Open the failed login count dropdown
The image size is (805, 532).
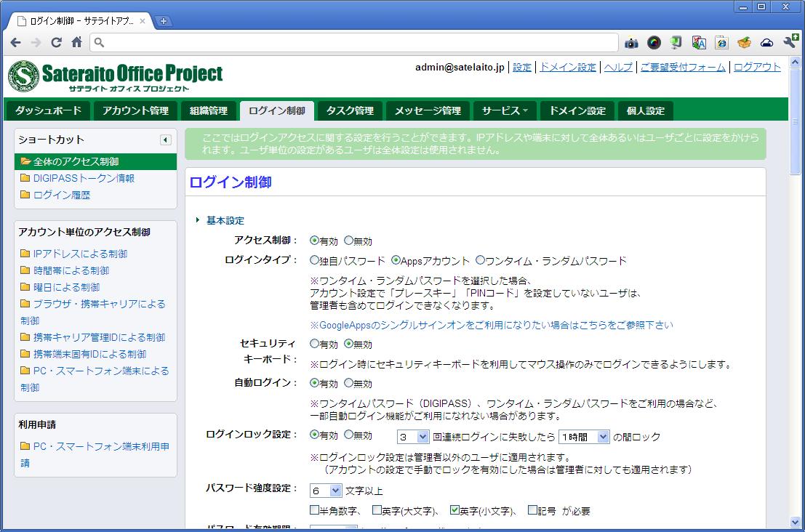413,437
